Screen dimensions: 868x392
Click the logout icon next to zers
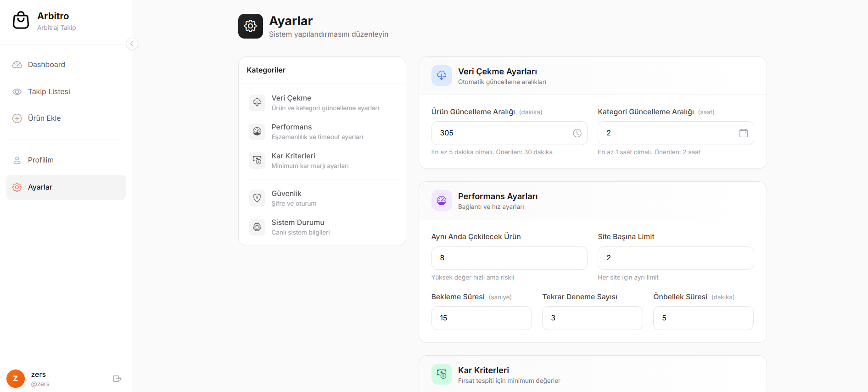(x=117, y=379)
